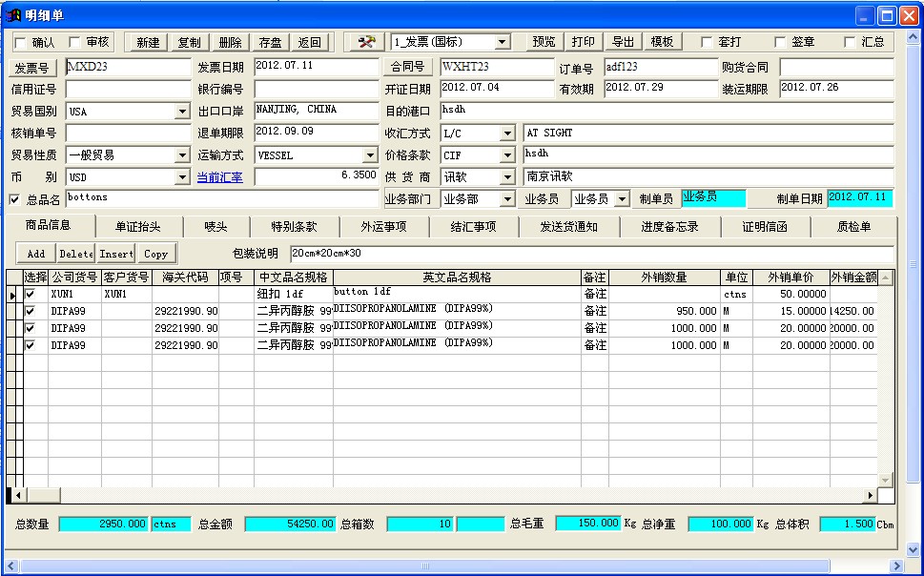924x576 pixels.
Task: Open the 1_发票(国标) template dropdown
Action: 503,42
